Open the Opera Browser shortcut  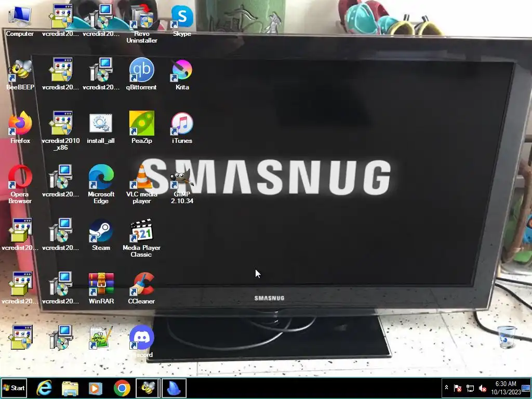[x=20, y=184]
